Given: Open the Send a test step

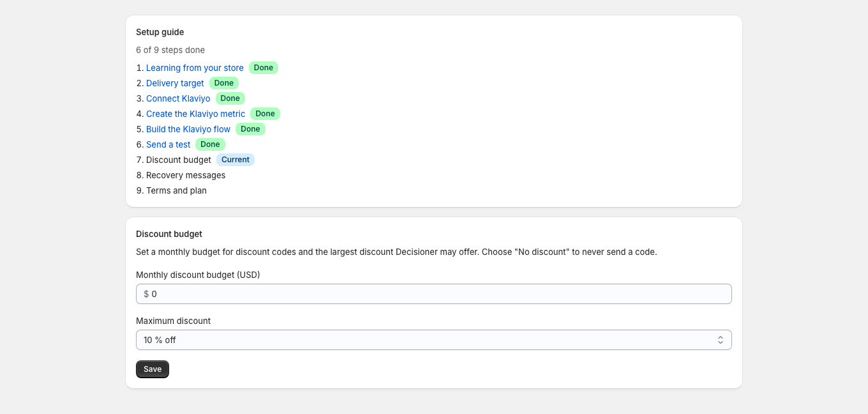Looking at the screenshot, I should click(x=168, y=144).
